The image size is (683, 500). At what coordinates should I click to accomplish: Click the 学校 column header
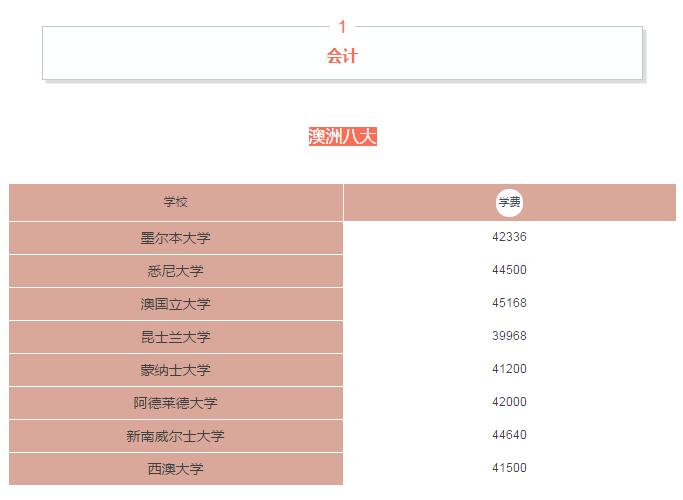point(176,203)
